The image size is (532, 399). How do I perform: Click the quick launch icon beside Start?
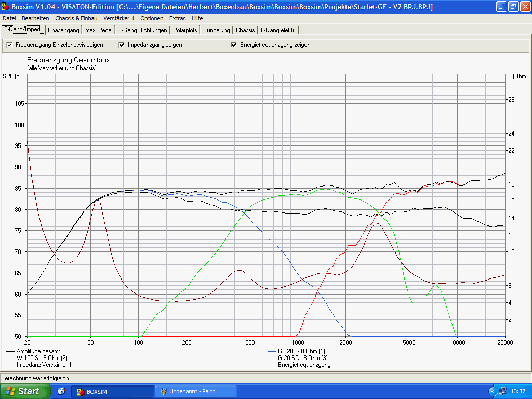point(61,391)
